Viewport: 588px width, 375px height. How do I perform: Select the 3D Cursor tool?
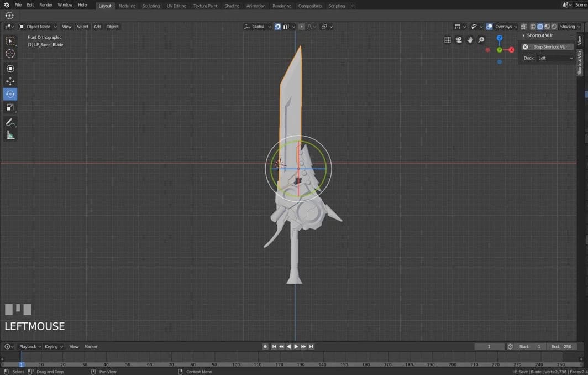[x=10, y=54]
